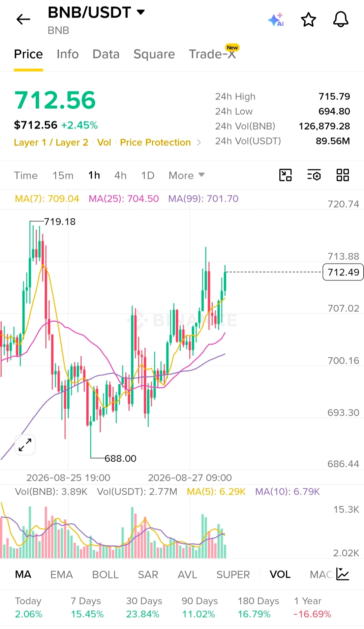Tap the 24h Low value 694.80
Viewport: 364px width, 629px height.
click(x=334, y=111)
